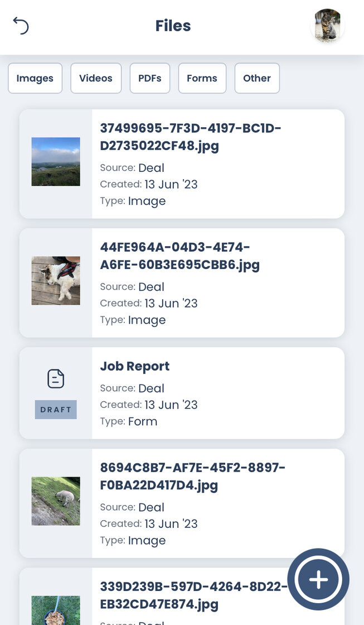Open file 339D239B-597D-4264-8D22 entry

pos(192,595)
